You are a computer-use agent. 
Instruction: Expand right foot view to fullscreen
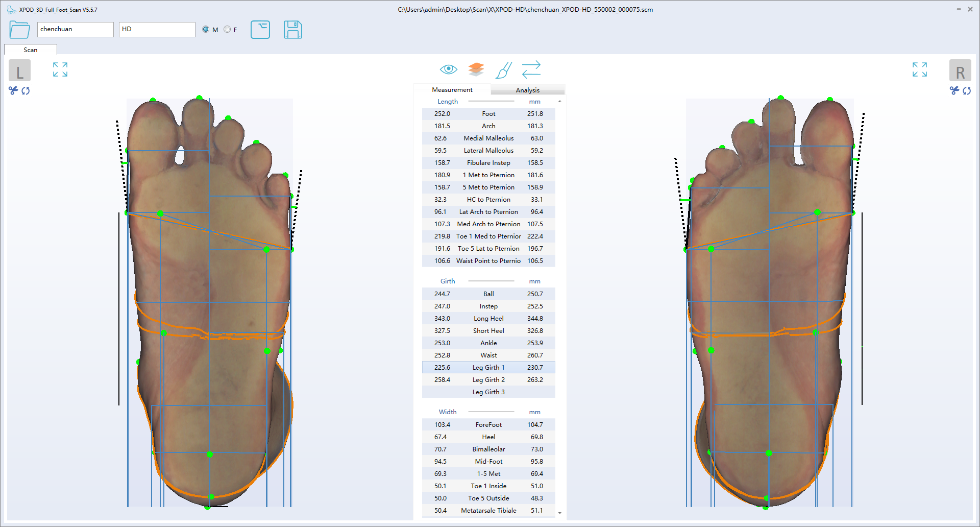[919, 69]
